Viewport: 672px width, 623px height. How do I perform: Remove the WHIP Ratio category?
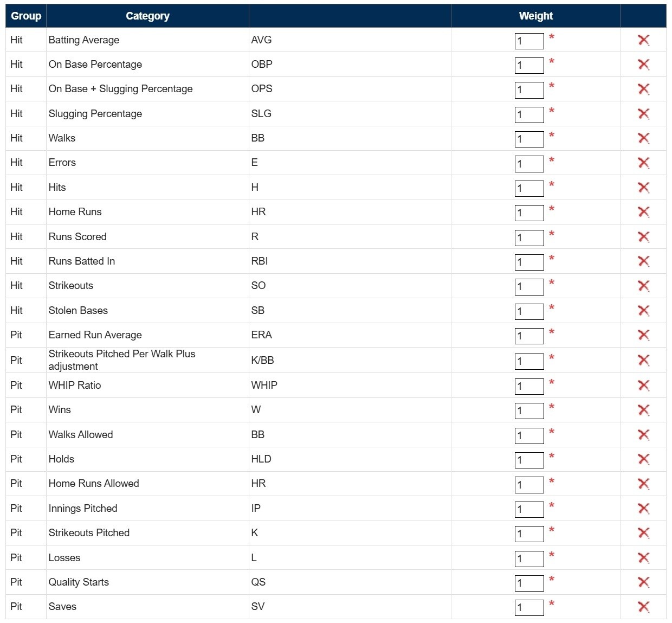pos(643,386)
